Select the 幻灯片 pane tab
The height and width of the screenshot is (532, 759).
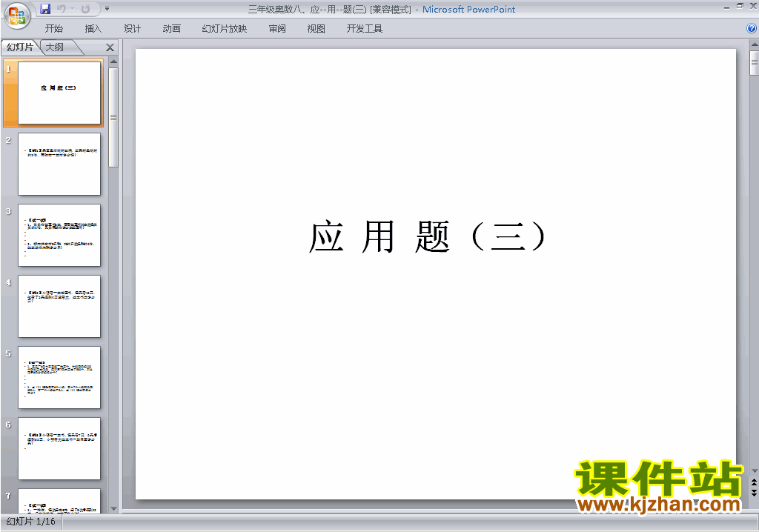point(20,47)
